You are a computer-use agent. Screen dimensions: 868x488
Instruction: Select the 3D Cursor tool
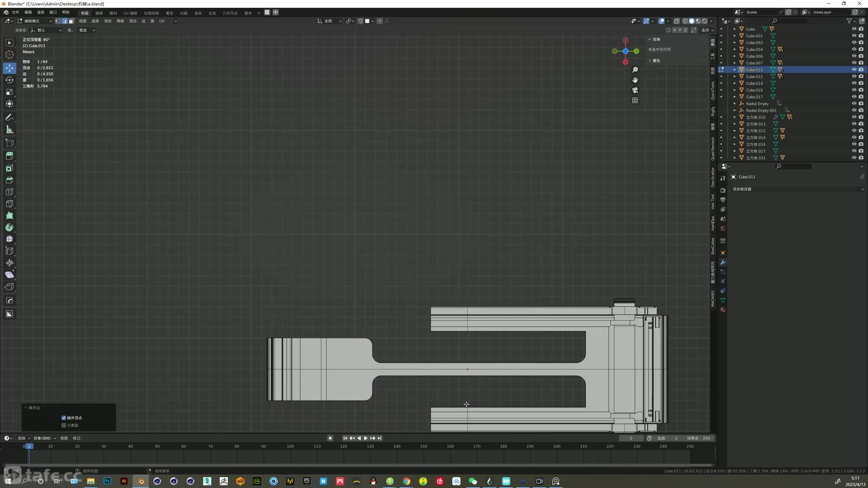coord(9,55)
